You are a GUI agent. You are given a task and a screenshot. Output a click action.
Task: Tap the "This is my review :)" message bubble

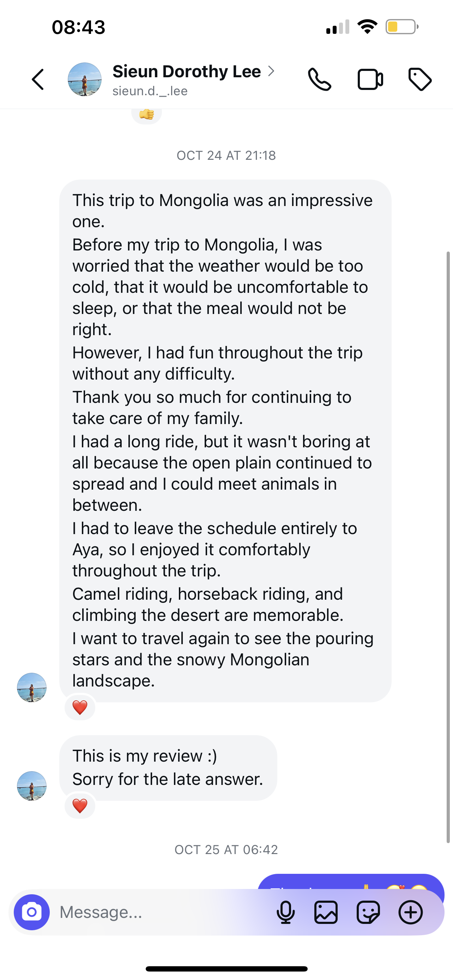point(168,768)
